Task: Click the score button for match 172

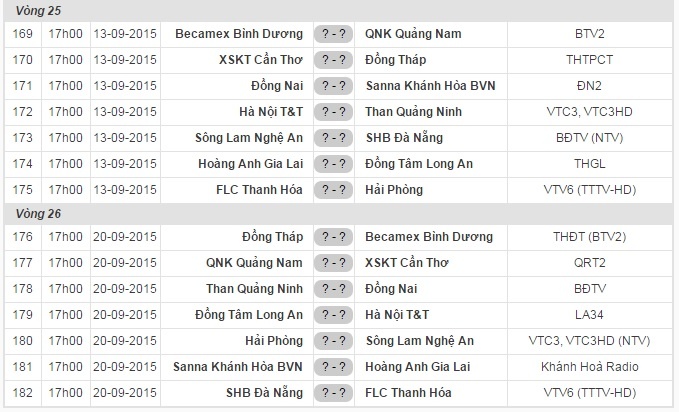Action: coord(333,111)
